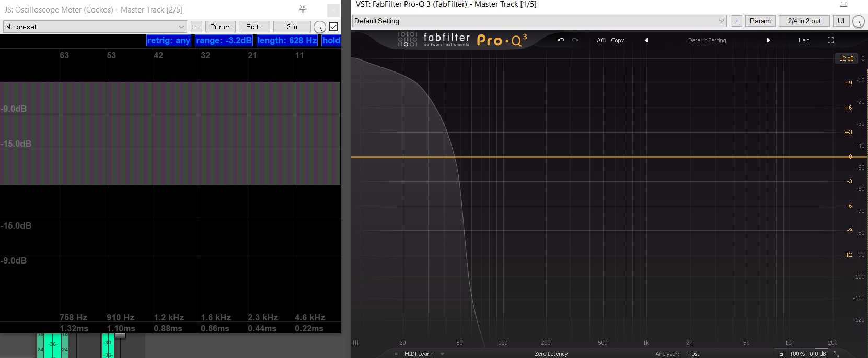The image size is (868, 358).
Task: Click the 1.32ms time label
Action: [74, 329]
